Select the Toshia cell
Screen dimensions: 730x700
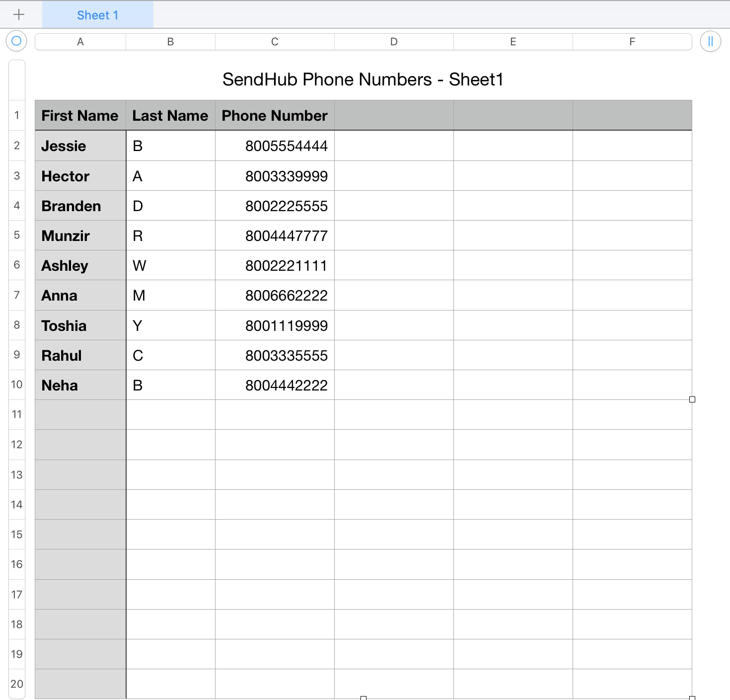80,325
